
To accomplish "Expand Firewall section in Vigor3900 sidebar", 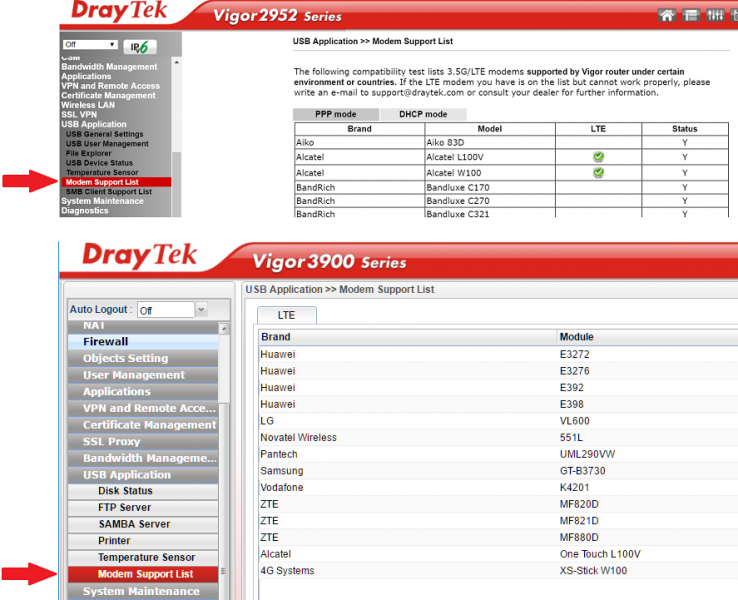I will pos(143,342).
